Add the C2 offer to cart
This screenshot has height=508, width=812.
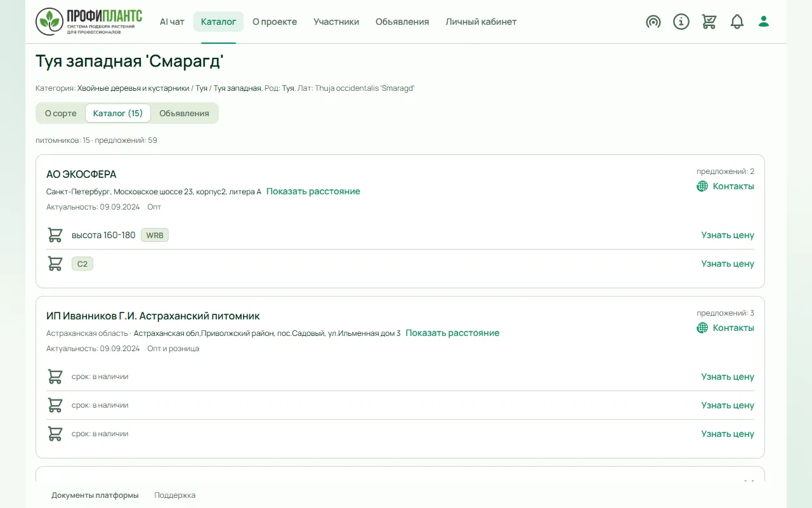point(55,264)
